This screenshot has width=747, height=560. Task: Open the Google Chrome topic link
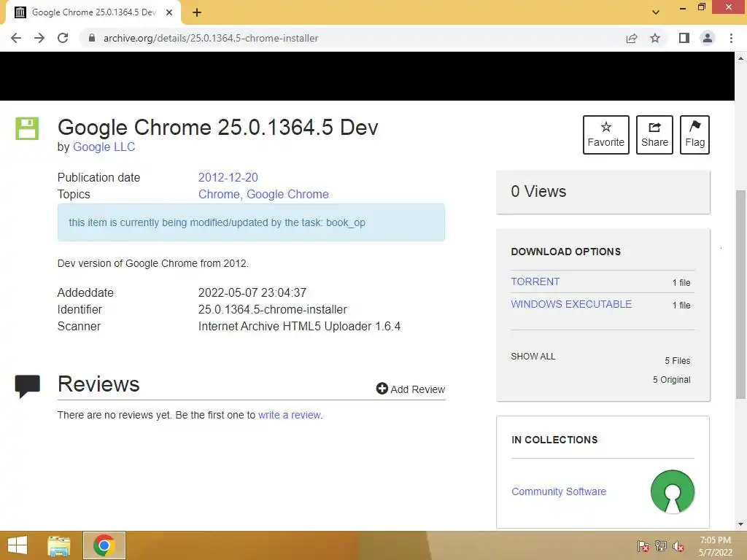click(x=287, y=194)
